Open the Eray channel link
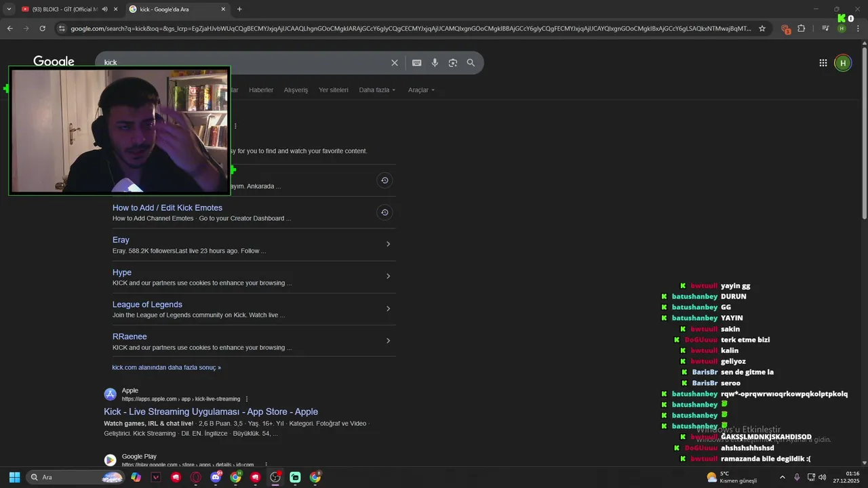The height and width of the screenshot is (488, 868). [121, 240]
